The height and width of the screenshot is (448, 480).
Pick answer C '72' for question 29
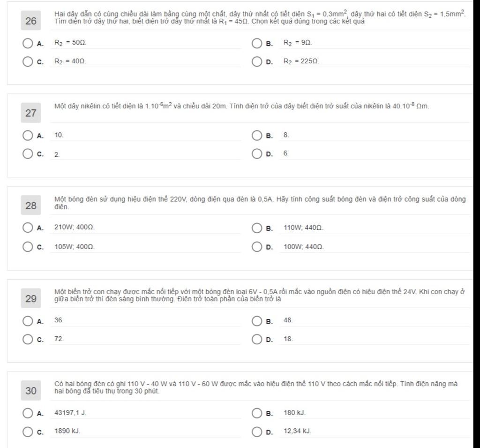[28, 339]
